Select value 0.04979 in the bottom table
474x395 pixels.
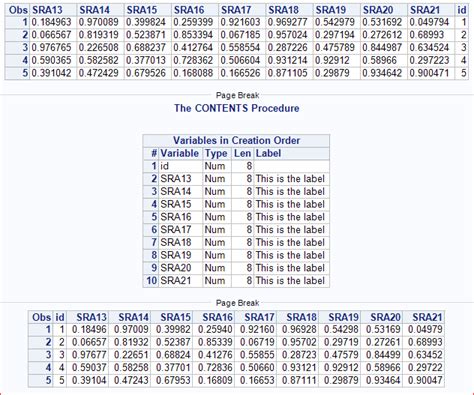[425, 330]
